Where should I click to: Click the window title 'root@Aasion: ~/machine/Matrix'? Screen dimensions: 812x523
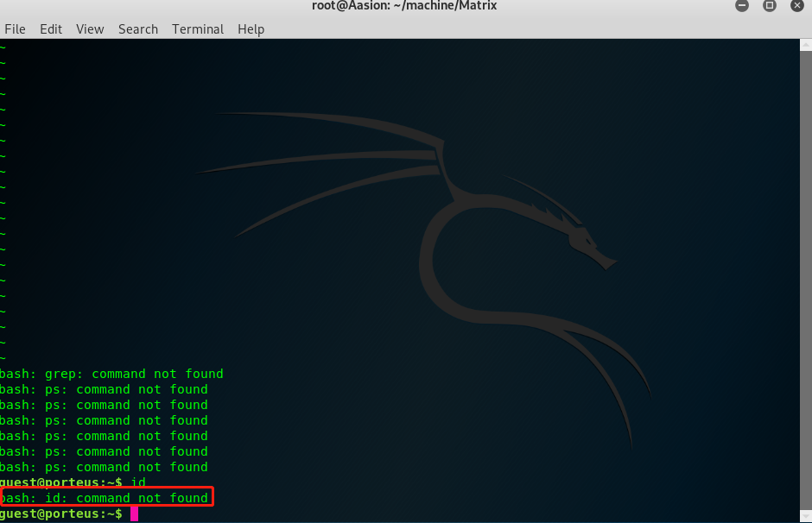(x=404, y=6)
